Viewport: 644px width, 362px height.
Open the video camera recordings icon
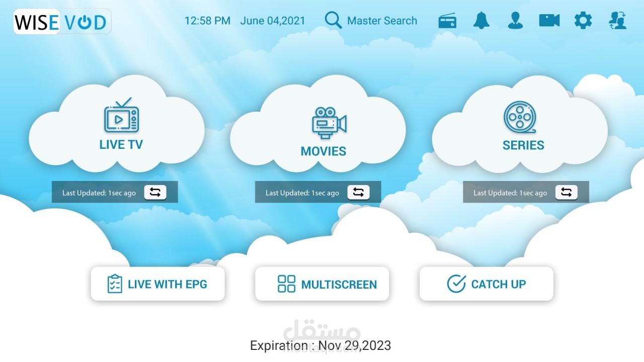549,20
